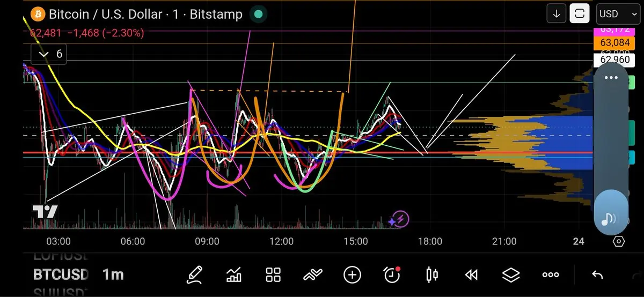Viewport: 644px width, 297px height.
Task: Select the white 62,960 price label
Action: coord(615,60)
